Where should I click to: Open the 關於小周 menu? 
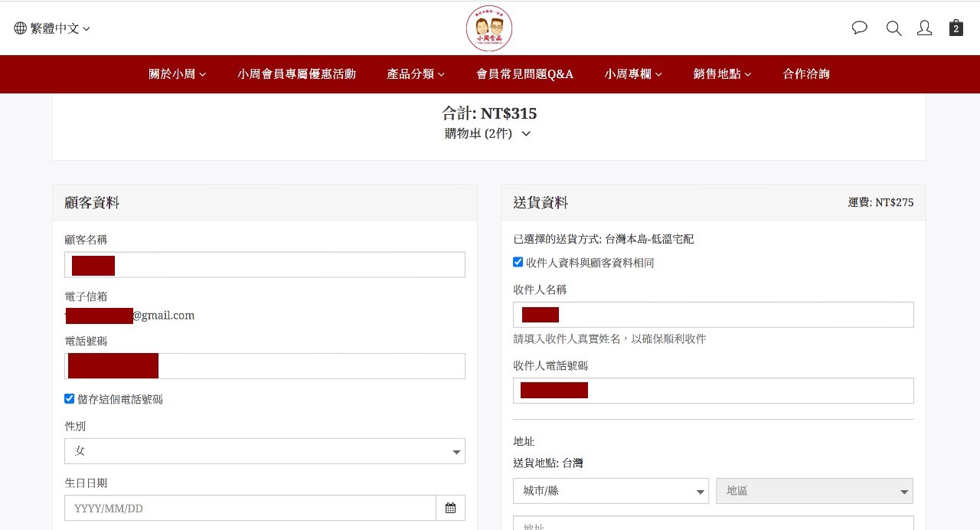point(177,74)
